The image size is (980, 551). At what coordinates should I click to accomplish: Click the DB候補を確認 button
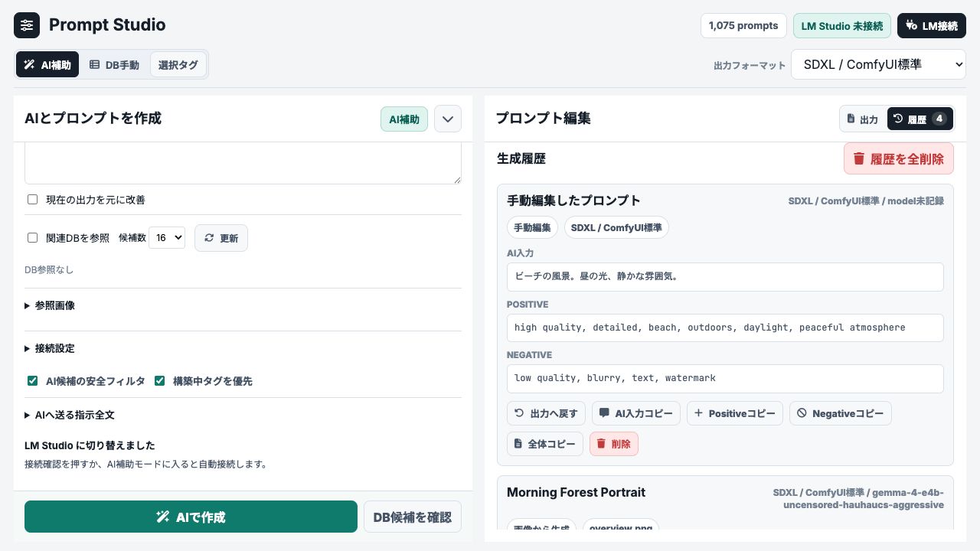pyautogui.click(x=413, y=517)
